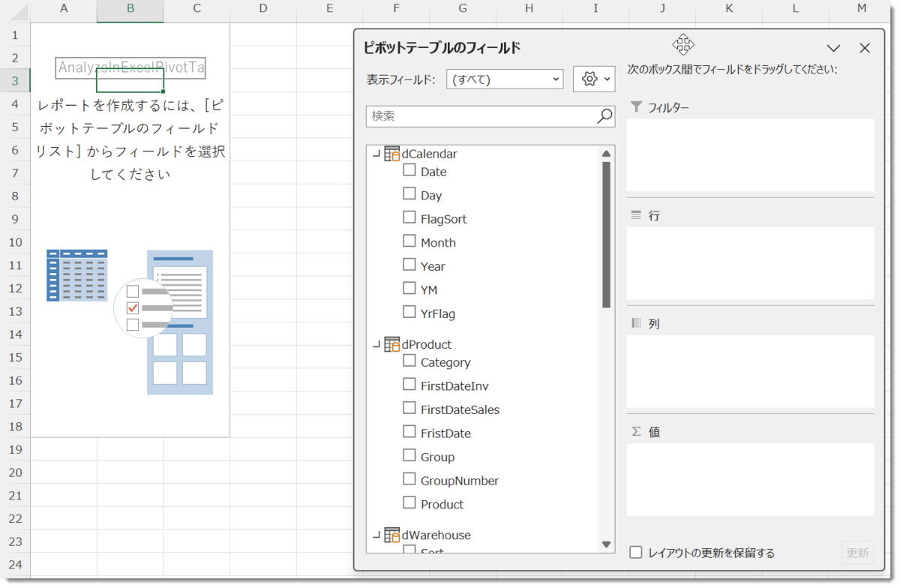Check レイアウトの更新を保留する option
900x588 pixels.
(x=635, y=552)
